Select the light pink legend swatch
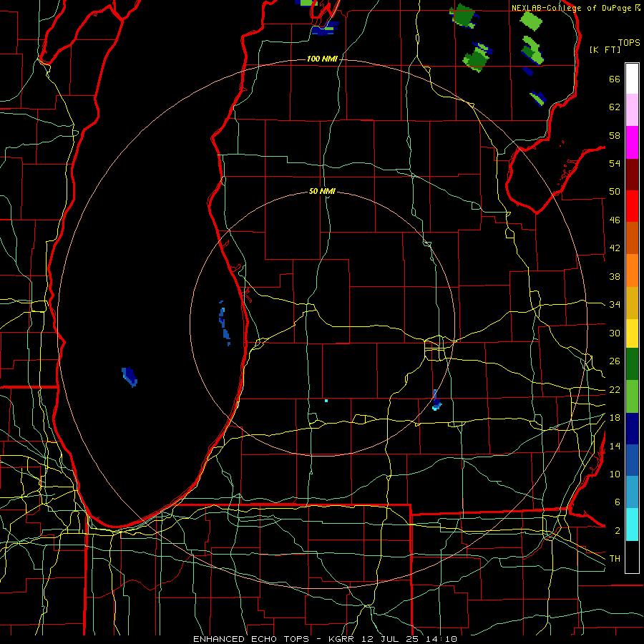 point(632,110)
